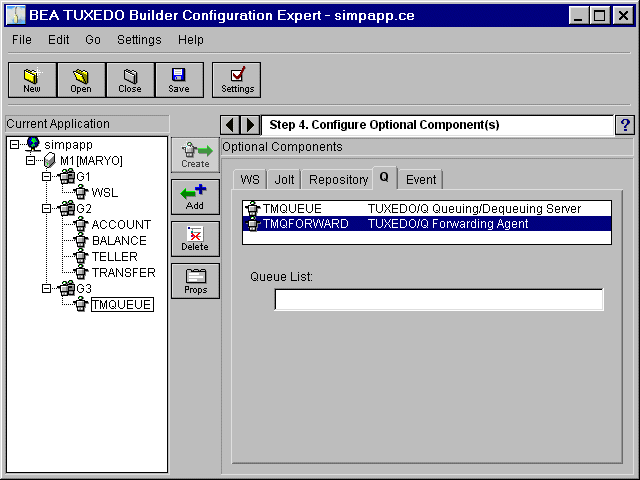The image size is (640, 480).
Task: Click the question mark help button
Action: 625,125
